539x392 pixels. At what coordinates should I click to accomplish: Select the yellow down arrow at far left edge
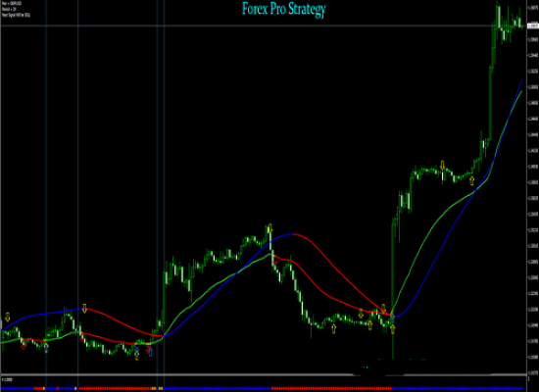(x=8, y=318)
